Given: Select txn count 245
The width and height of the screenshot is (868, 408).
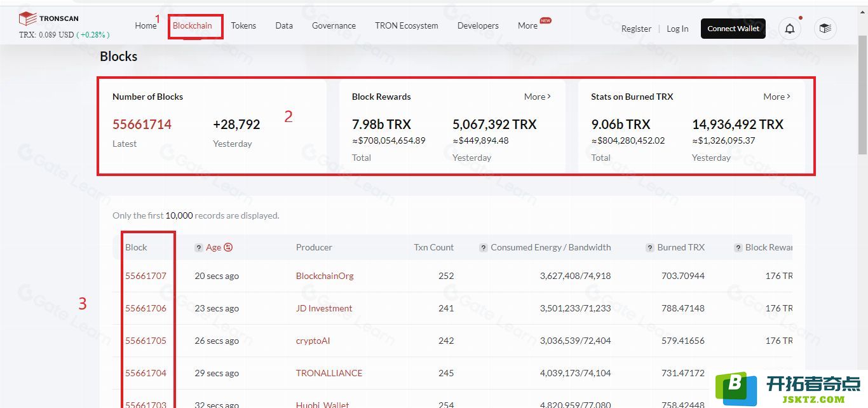Looking at the screenshot, I should 446,373.
